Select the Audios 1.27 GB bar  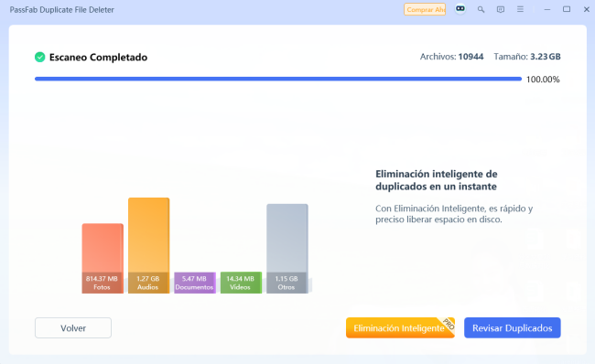pyautogui.click(x=148, y=245)
